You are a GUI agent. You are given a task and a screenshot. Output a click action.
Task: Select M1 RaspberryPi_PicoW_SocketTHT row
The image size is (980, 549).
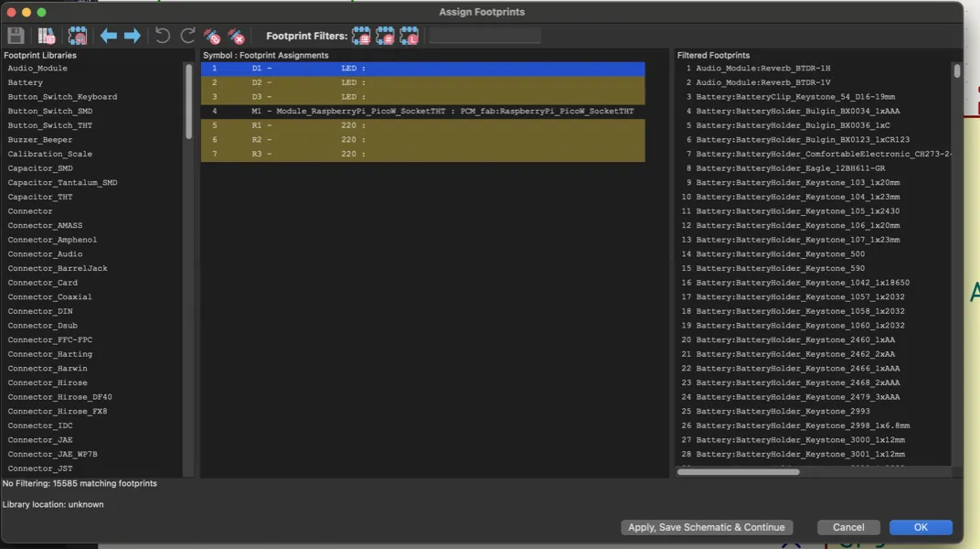point(422,112)
